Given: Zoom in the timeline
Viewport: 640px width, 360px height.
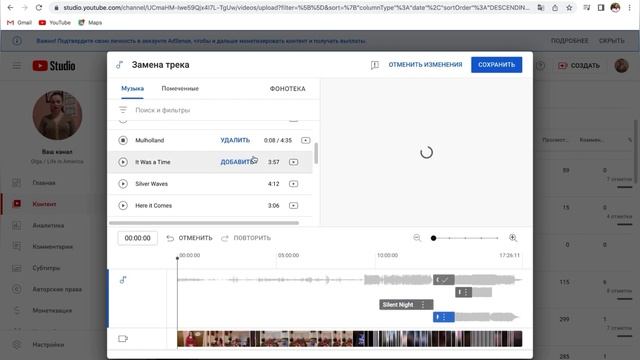Looking at the screenshot, I should click(513, 238).
